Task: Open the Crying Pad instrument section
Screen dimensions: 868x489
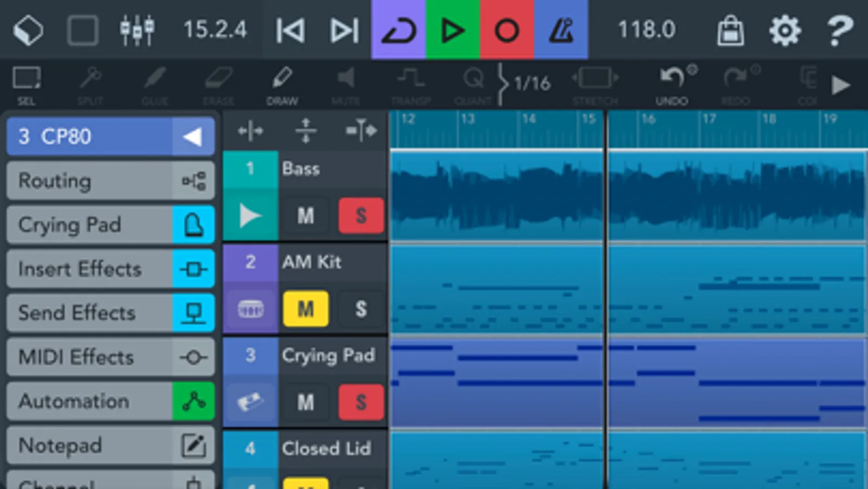Action: (111, 225)
